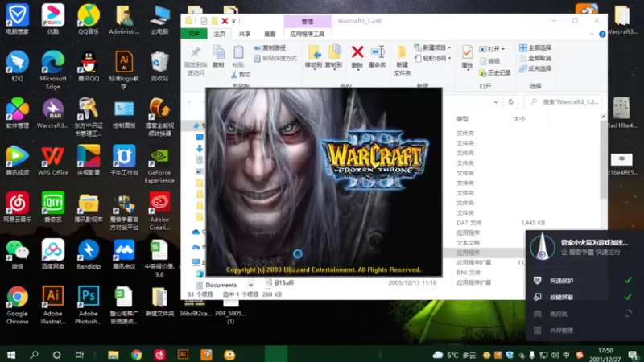Image resolution: width=644 pixels, height=362 pixels.
Task: Switch to the 应用程序工具 ribbon tab
Action: (308, 34)
